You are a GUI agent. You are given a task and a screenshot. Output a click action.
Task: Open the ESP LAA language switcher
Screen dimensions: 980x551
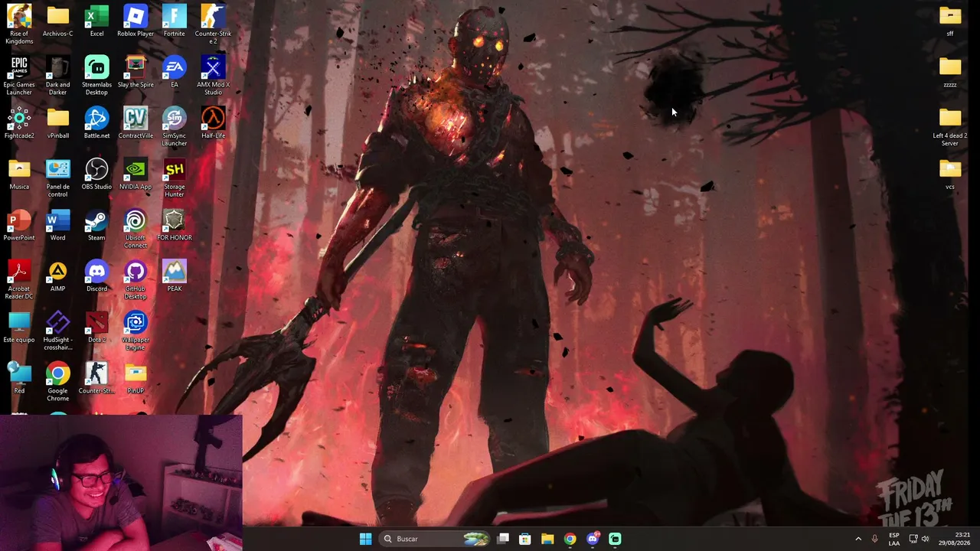click(894, 539)
